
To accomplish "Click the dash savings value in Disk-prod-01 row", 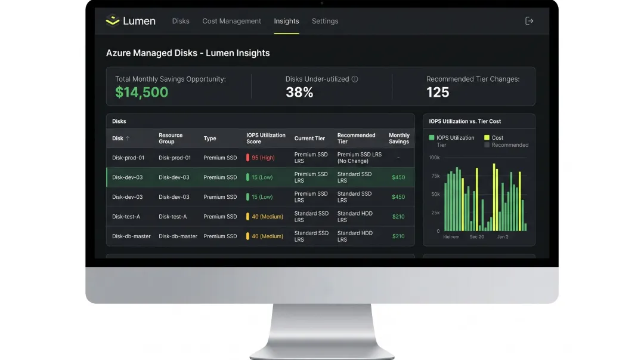I will pyautogui.click(x=398, y=158).
